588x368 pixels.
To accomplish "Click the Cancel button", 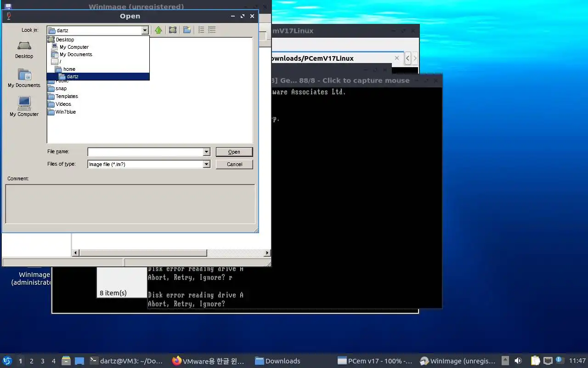I will [234, 164].
